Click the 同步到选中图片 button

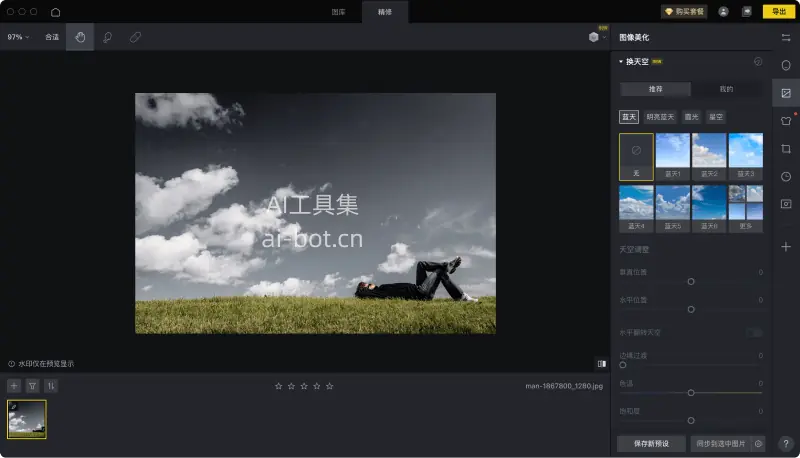click(x=721, y=444)
